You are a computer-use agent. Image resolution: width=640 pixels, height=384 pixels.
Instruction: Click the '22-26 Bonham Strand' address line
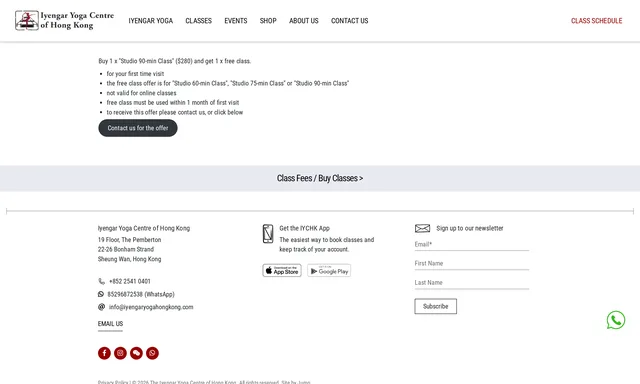click(126, 249)
